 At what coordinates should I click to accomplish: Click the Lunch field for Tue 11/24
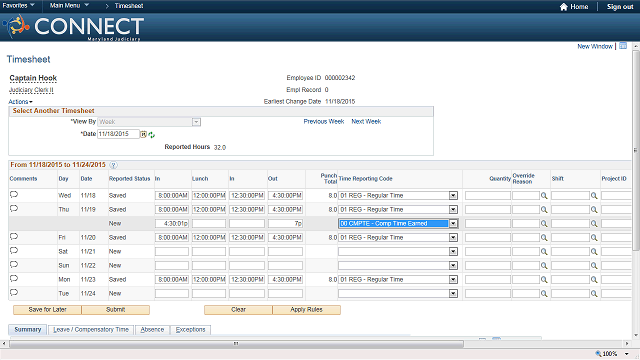[209, 293]
